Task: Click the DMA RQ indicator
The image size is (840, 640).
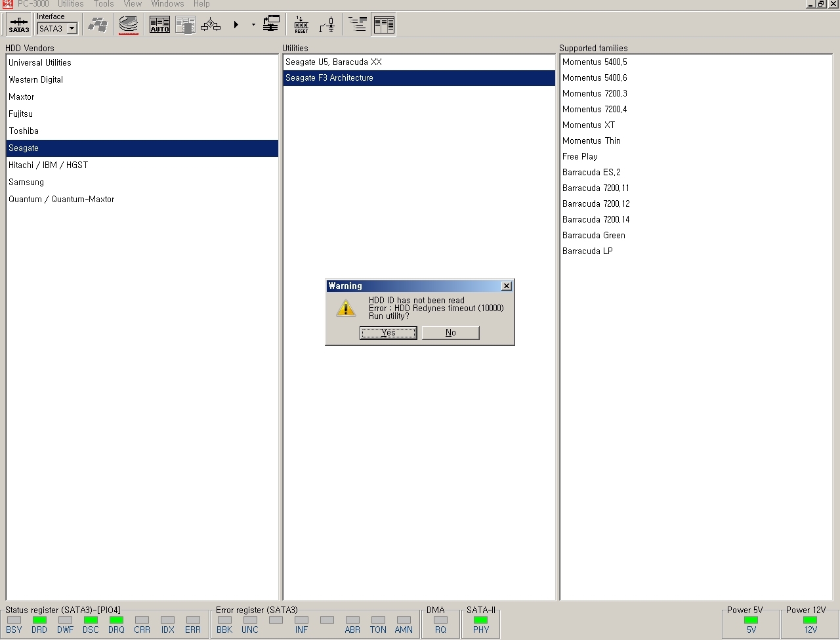Action: [440, 620]
